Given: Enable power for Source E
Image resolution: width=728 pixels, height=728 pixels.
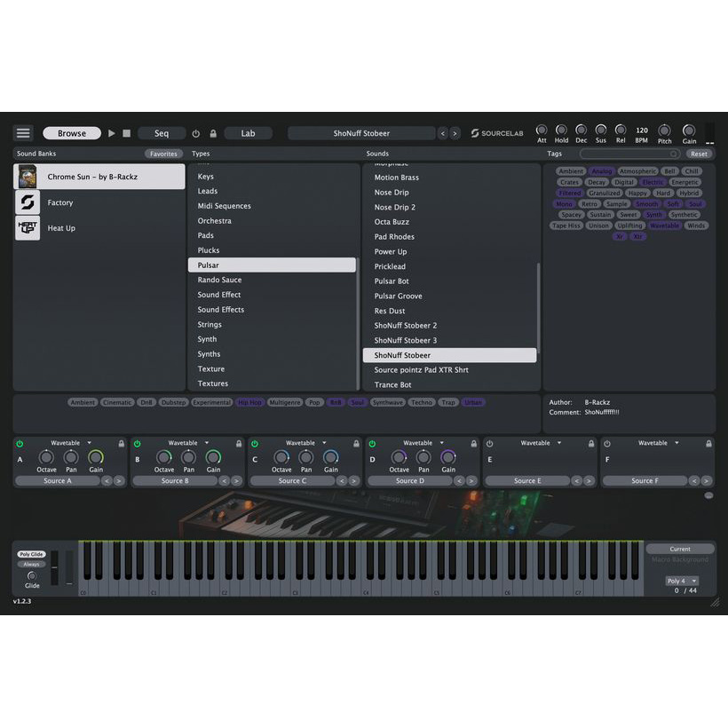Looking at the screenshot, I should (x=490, y=444).
